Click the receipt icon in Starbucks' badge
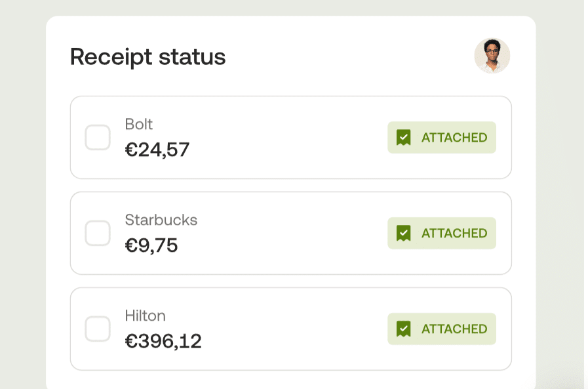Image resolution: width=588 pixels, height=389 pixels. [404, 234]
